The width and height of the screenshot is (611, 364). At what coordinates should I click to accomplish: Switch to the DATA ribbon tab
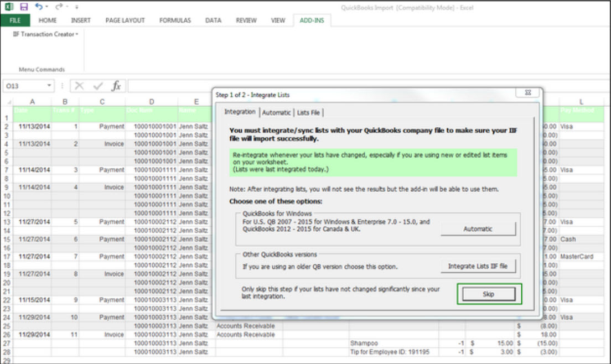pyautogui.click(x=213, y=20)
